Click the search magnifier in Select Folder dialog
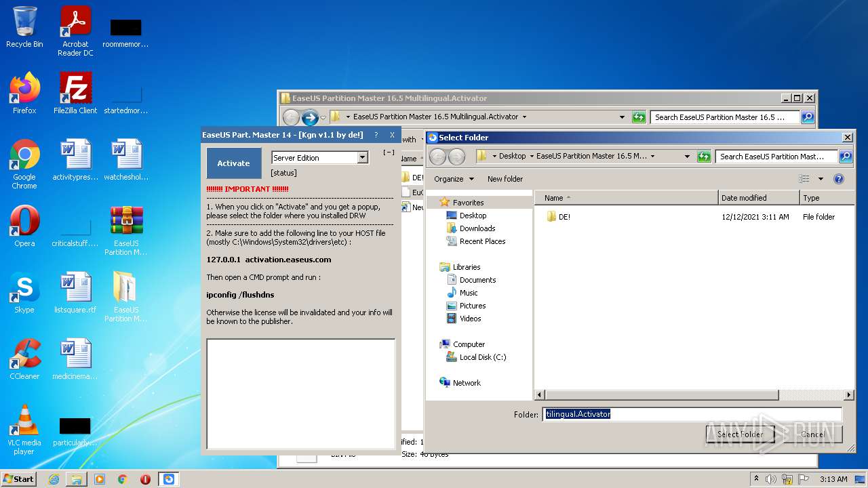 pos(845,157)
